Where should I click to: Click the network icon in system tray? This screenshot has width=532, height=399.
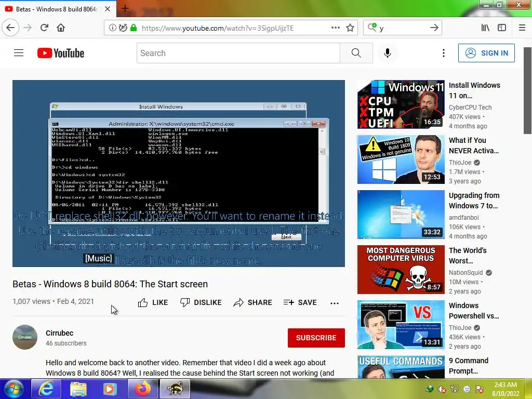(454, 389)
